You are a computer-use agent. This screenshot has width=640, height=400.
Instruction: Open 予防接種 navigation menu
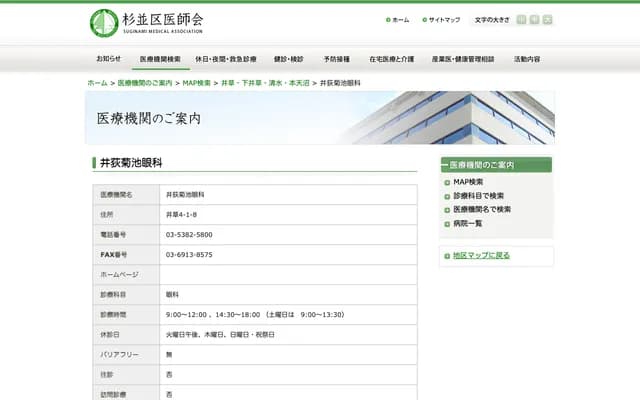[x=337, y=59]
